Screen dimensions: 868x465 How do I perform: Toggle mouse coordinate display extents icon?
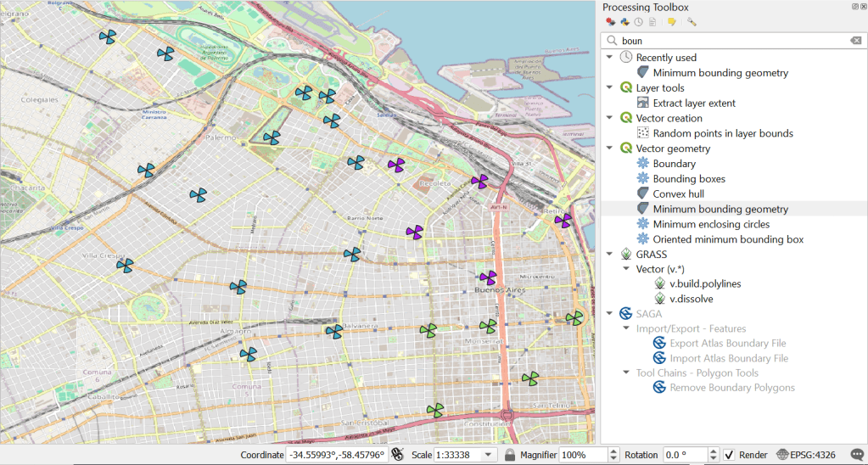click(397, 455)
